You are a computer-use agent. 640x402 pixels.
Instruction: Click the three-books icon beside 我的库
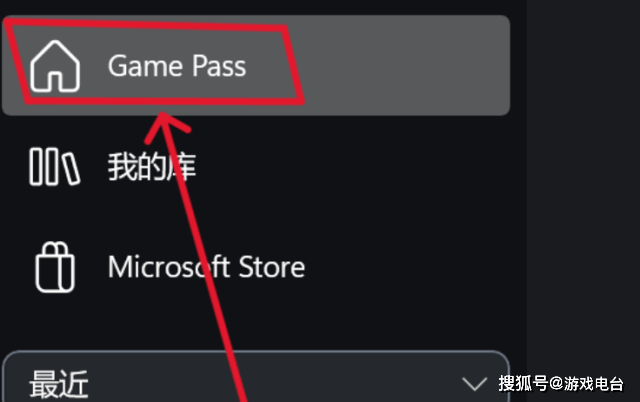(55, 167)
